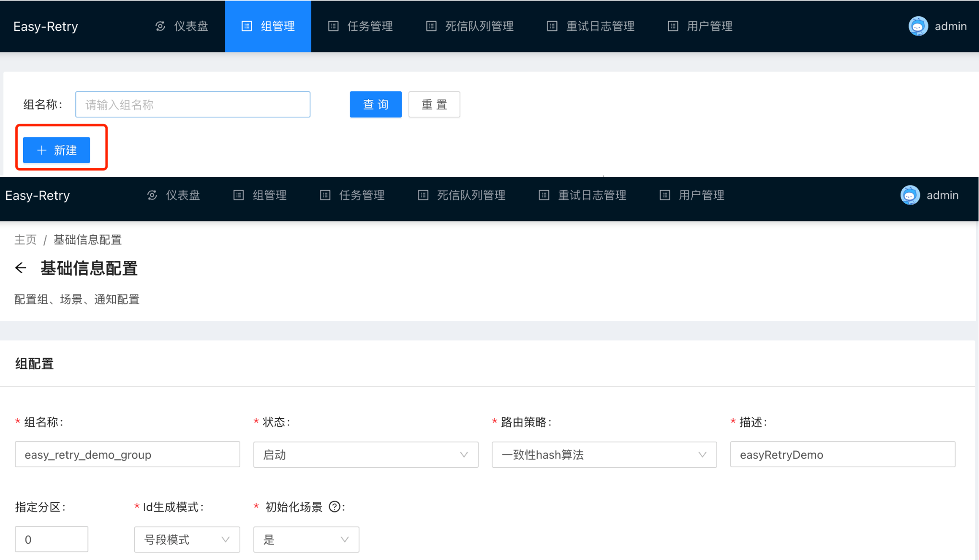Click the help icon next to 初始化场景
979x560 pixels.
pyautogui.click(x=334, y=507)
